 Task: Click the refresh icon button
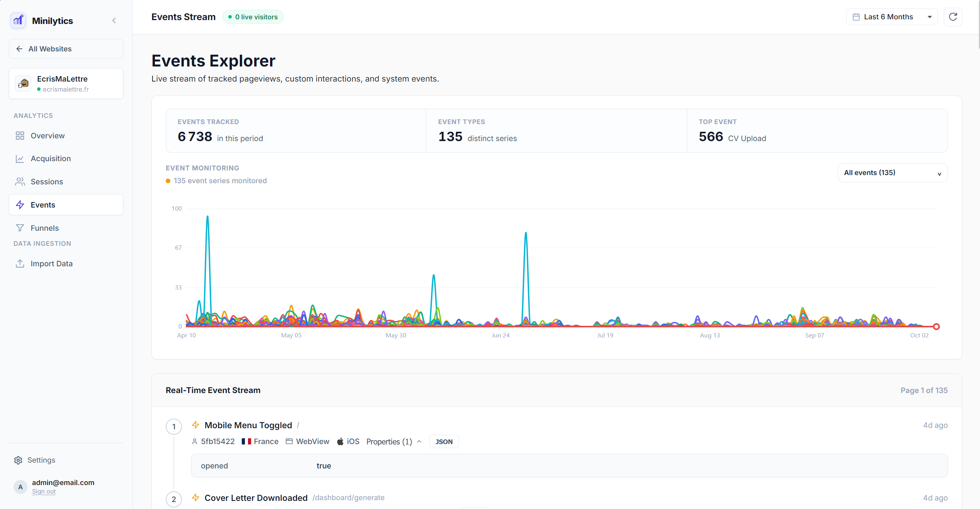[x=953, y=17]
